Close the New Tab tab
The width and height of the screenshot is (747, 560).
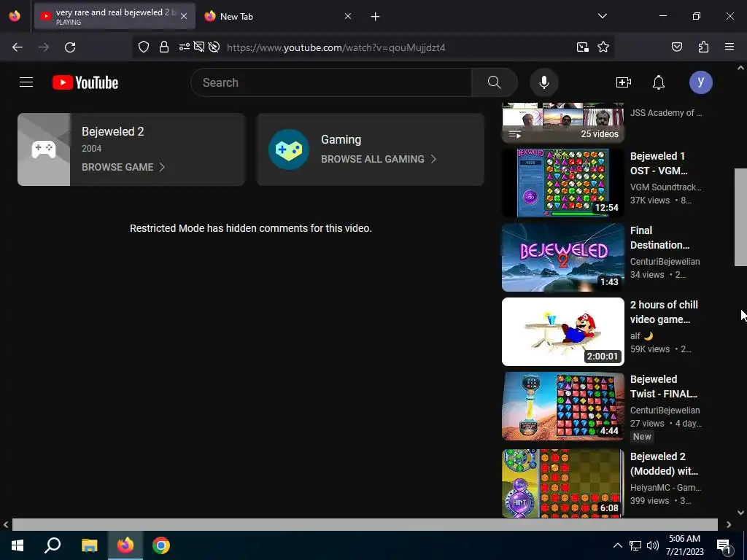[x=348, y=16]
